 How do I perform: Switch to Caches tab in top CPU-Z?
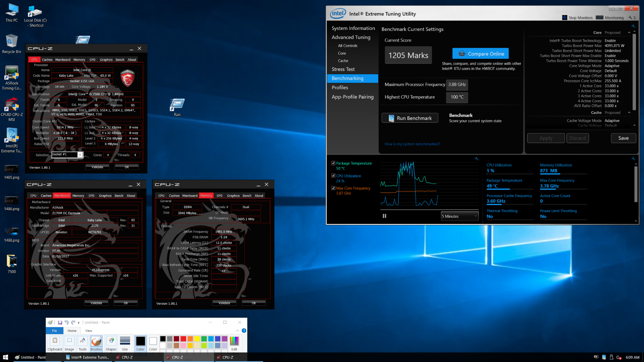(47, 60)
